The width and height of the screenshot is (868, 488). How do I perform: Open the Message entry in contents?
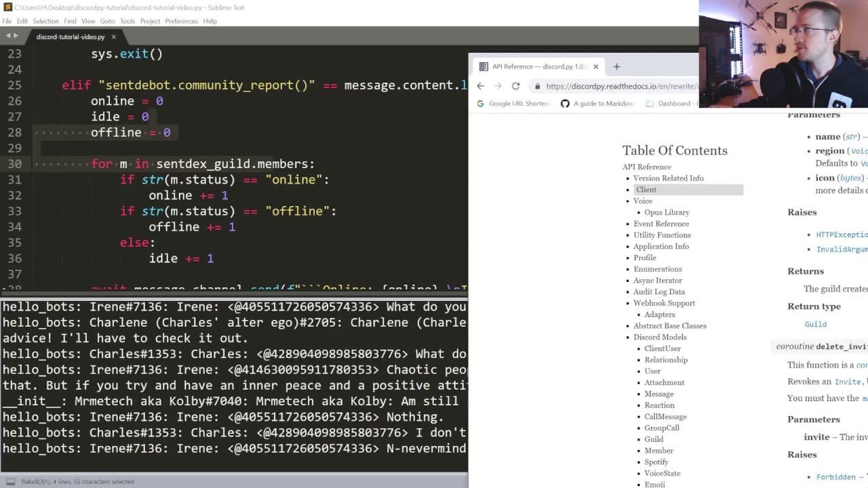tap(659, 394)
